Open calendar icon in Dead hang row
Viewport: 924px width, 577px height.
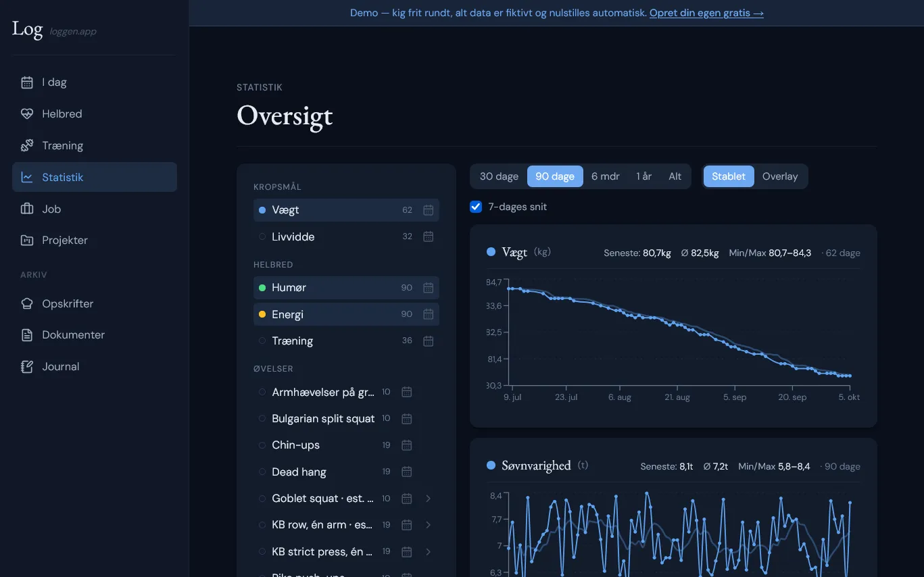406,472
